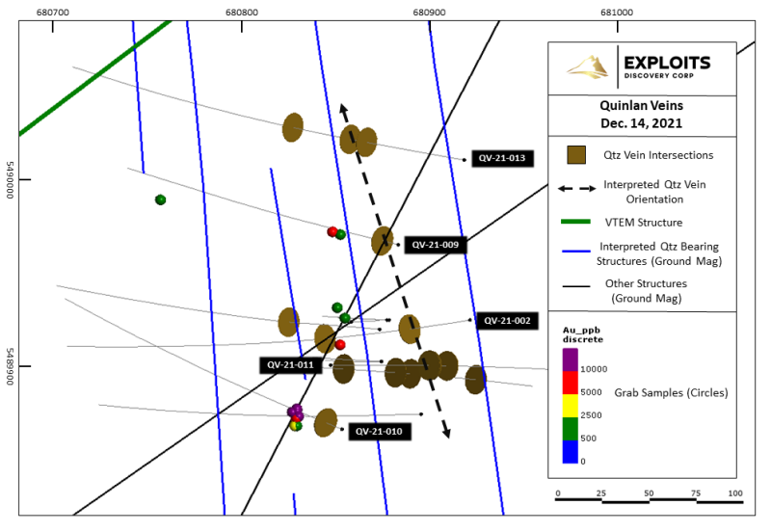Click the dashed arrow symbol in the legend

(578, 186)
